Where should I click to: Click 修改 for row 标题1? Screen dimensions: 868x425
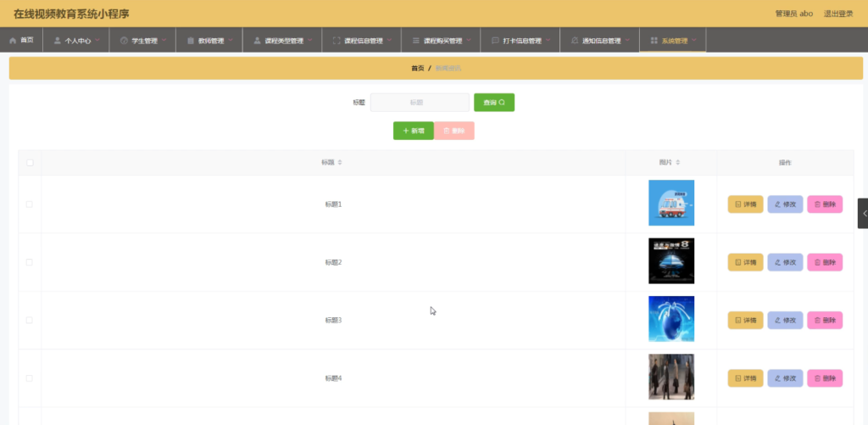tap(785, 204)
